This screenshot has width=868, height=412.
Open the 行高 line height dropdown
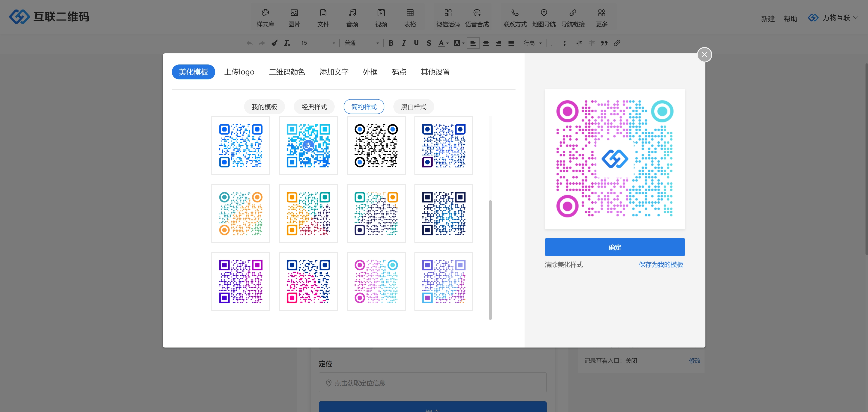[532, 43]
